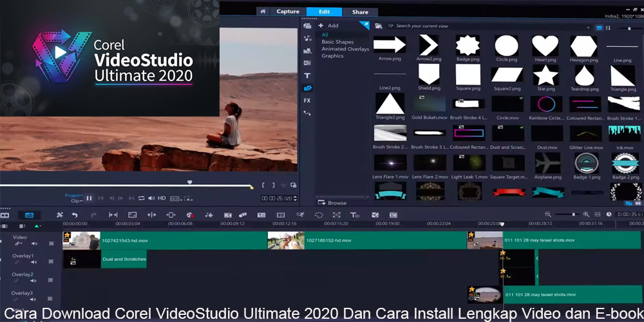
Task: Open the Record/Capture option icon
Action: tap(190, 215)
